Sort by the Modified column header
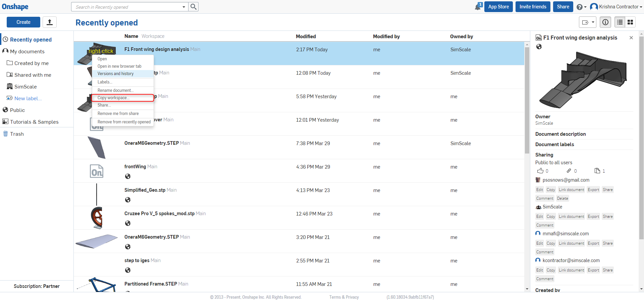This screenshot has height=302, width=644. pyautogui.click(x=306, y=36)
